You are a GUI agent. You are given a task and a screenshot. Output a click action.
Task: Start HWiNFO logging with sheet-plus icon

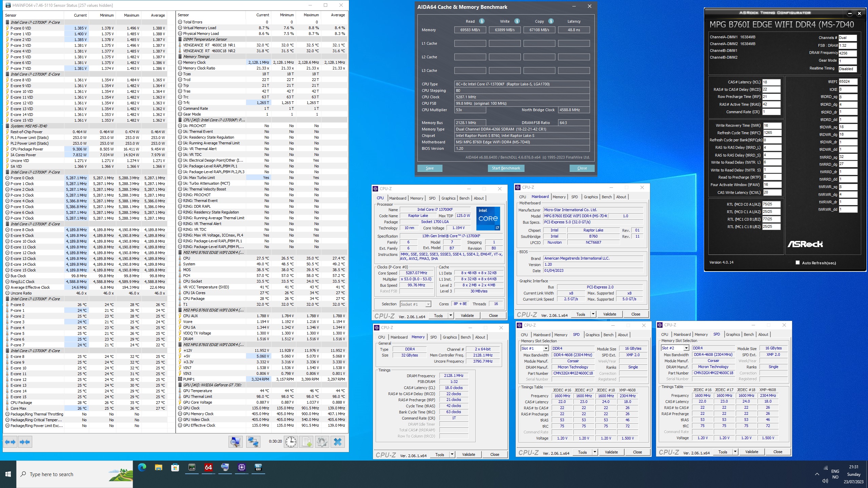point(306,442)
